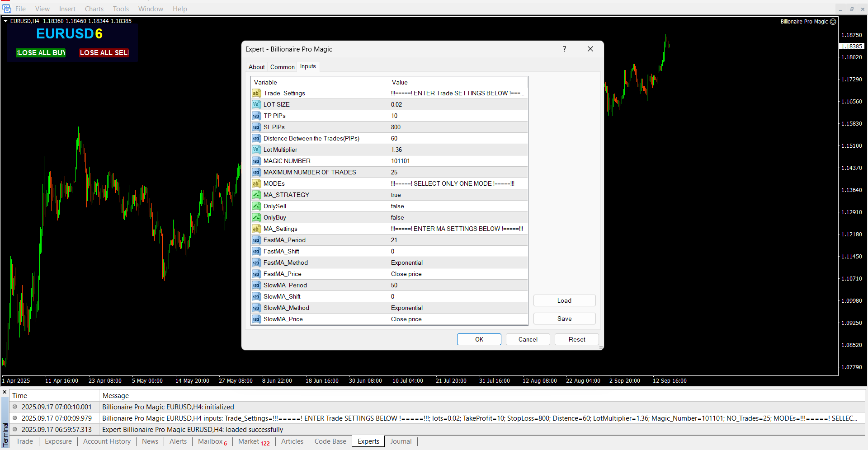Expand the EURUSD,H4 chart title arrow
The width and height of the screenshot is (868, 450).
(x=6, y=21)
